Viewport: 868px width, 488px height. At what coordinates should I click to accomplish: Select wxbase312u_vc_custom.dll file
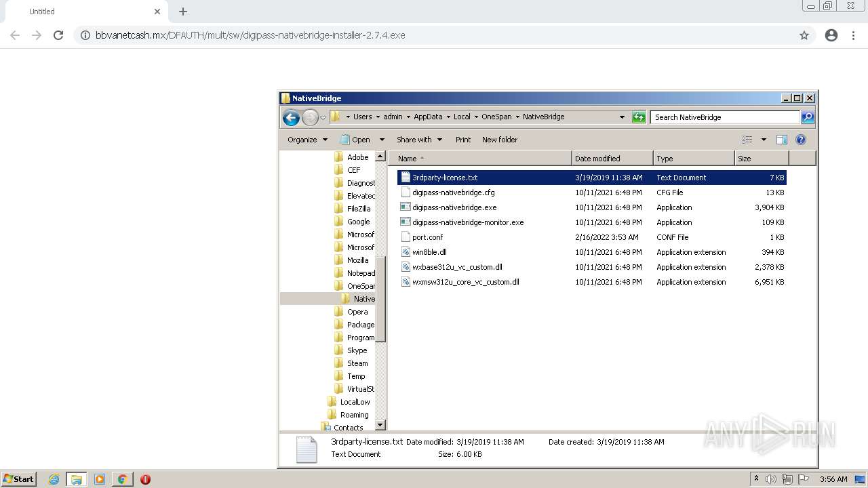pyautogui.click(x=591, y=267)
